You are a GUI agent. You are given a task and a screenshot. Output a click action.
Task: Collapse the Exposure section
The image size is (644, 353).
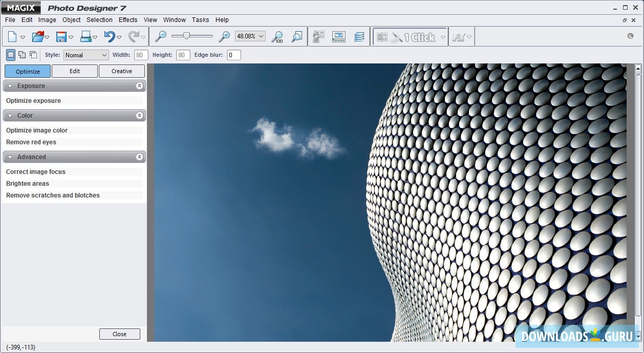[x=139, y=86]
